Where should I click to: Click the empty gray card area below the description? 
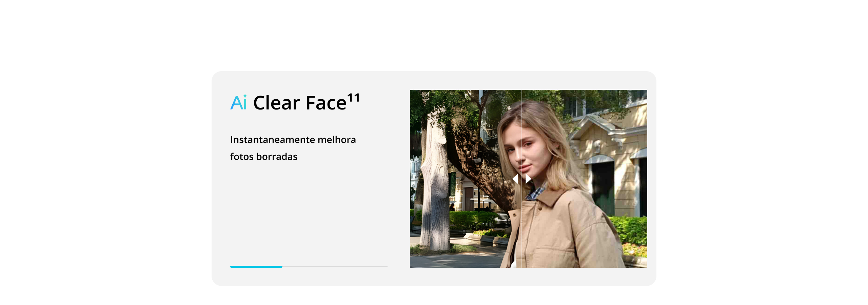(309, 213)
